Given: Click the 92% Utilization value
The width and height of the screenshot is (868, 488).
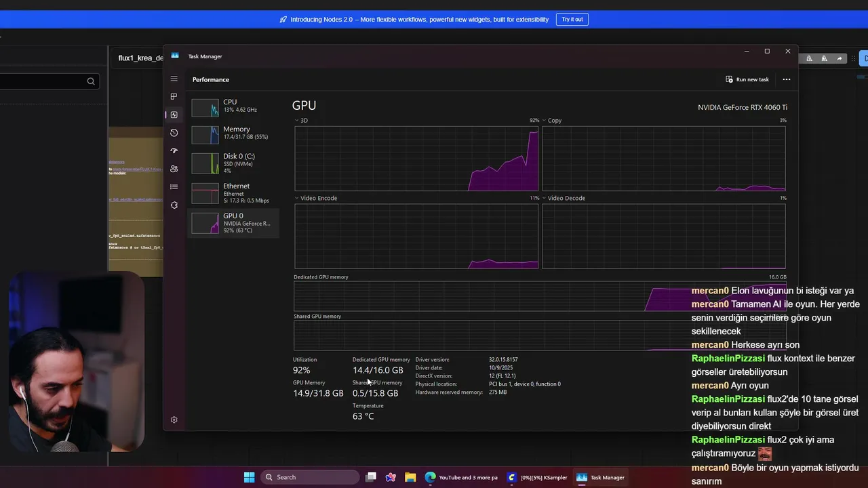Looking at the screenshot, I should [x=302, y=370].
